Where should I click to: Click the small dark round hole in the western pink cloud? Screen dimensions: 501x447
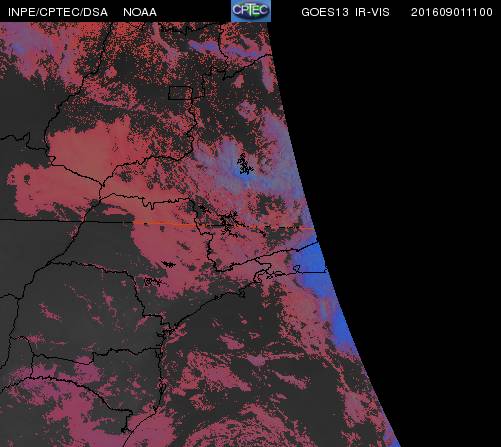[26, 179]
